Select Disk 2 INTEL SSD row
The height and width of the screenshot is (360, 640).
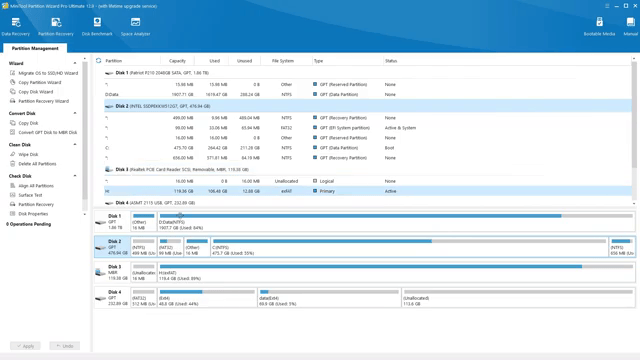click(x=367, y=106)
